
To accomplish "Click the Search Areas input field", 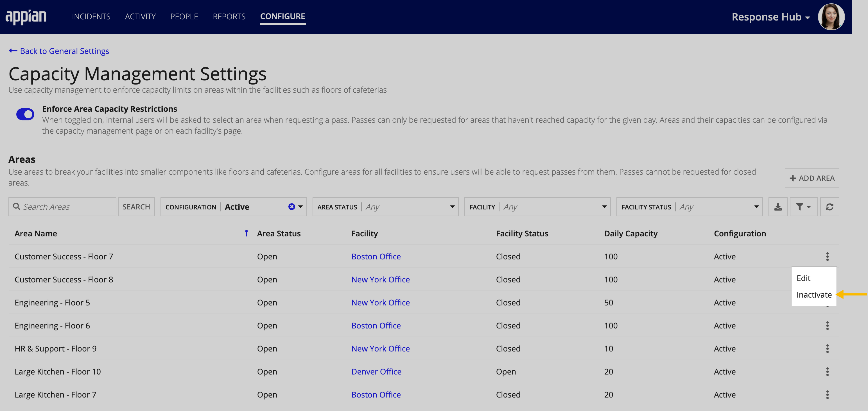I will pyautogui.click(x=63, y=206).
